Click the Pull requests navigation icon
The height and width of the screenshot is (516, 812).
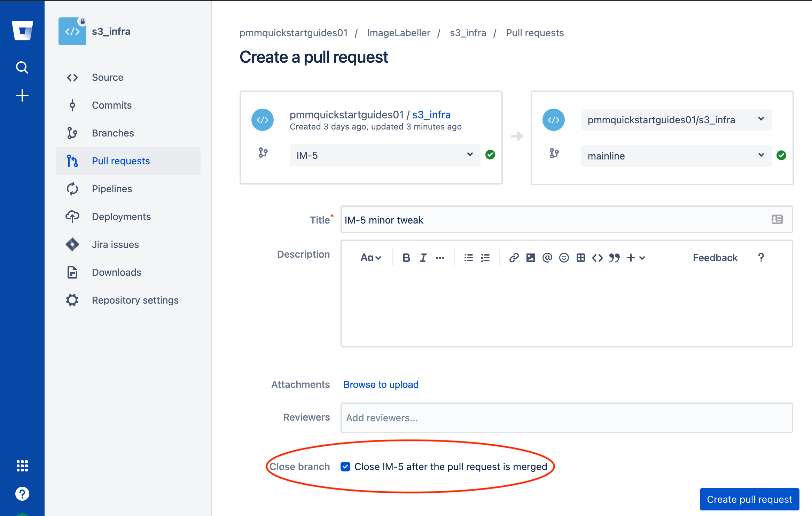click(x=72, y=161)
